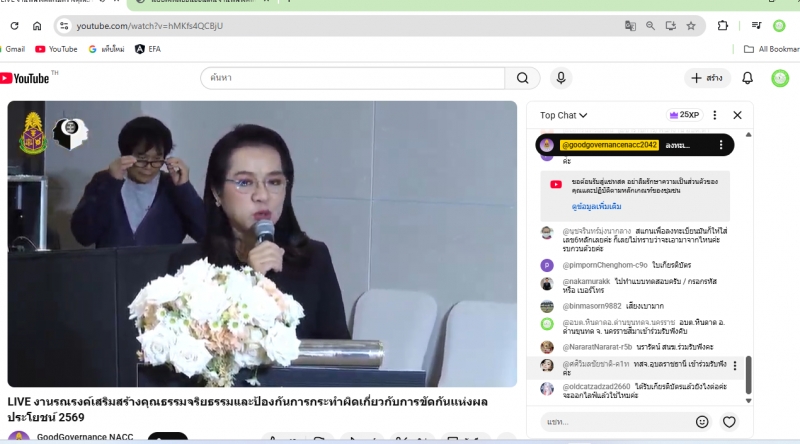The width and height of the screenshot is (800, 444).
Task: Open the YouTube notifications bell
Action: tap(747, 78)
